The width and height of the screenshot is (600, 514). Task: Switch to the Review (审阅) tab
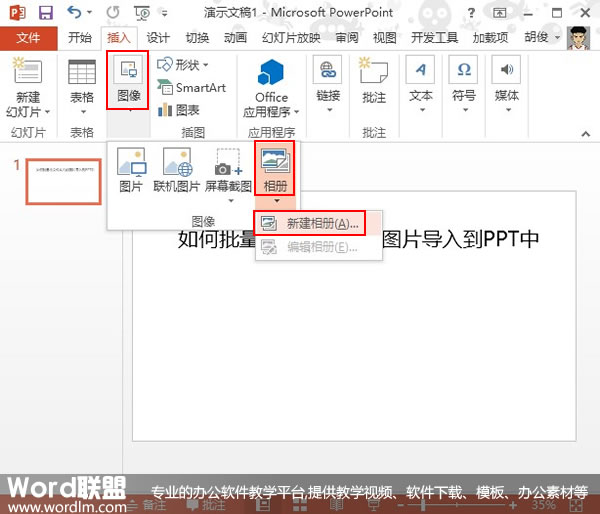tap(347, 38)
